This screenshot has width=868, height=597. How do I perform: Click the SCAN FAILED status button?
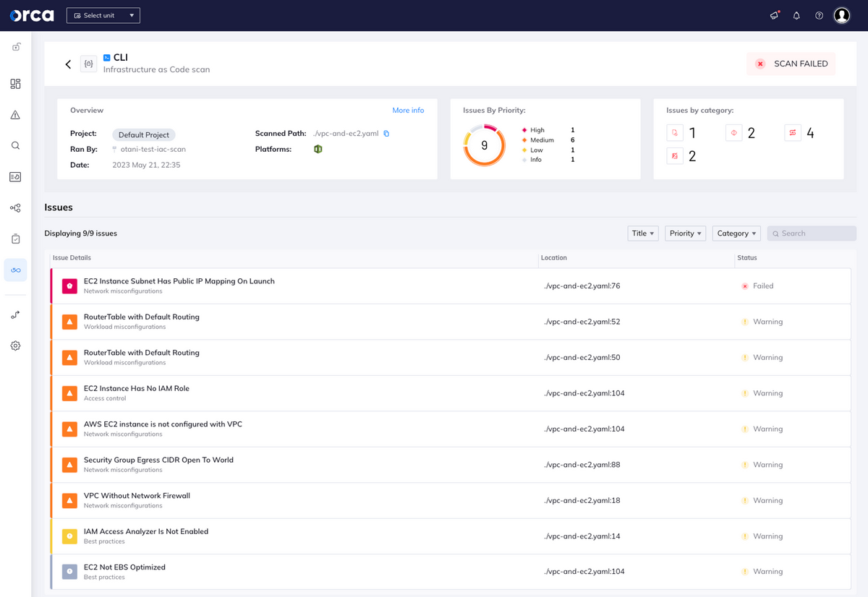791,64
